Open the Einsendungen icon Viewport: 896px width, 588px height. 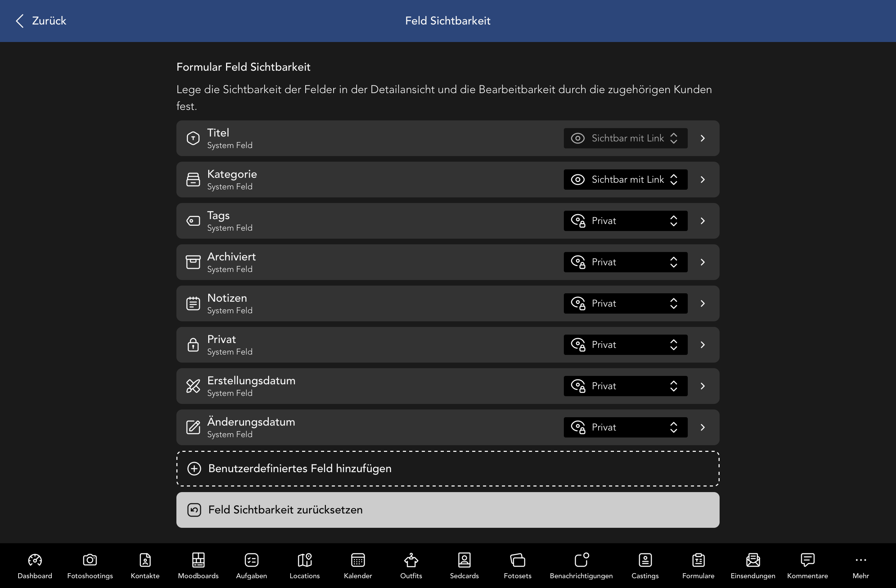click(x=753, y=560)
